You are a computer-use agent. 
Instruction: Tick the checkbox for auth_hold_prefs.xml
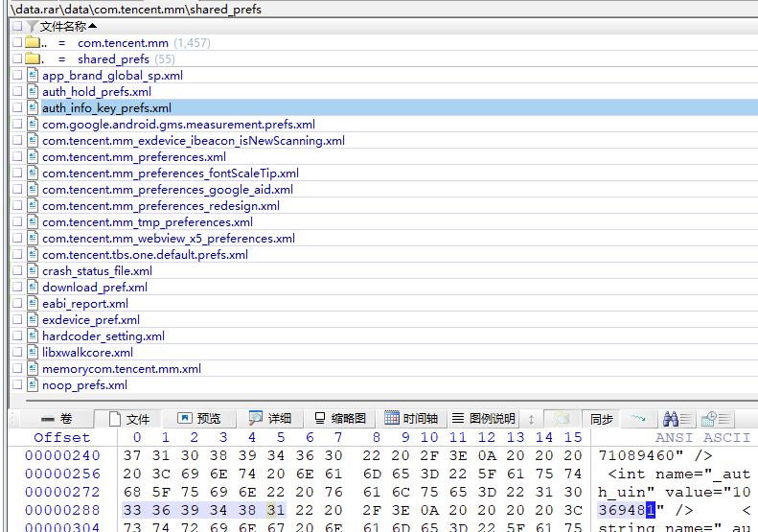[x=17, y=92]
